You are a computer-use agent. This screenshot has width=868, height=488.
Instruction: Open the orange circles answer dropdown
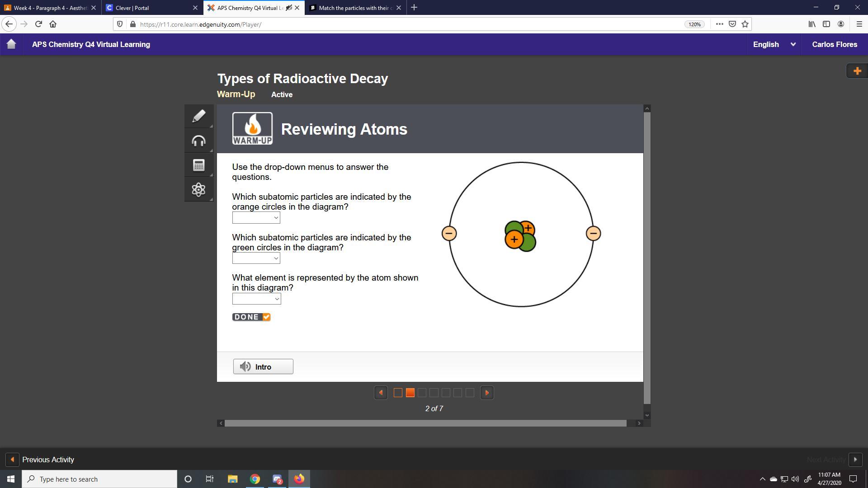256,218
